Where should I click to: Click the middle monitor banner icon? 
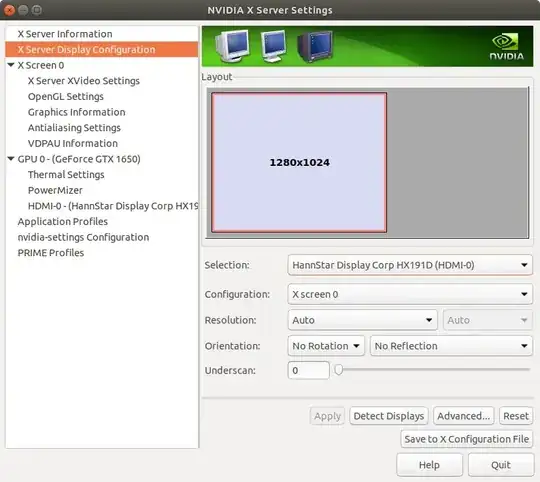click(x=273, y=46)
